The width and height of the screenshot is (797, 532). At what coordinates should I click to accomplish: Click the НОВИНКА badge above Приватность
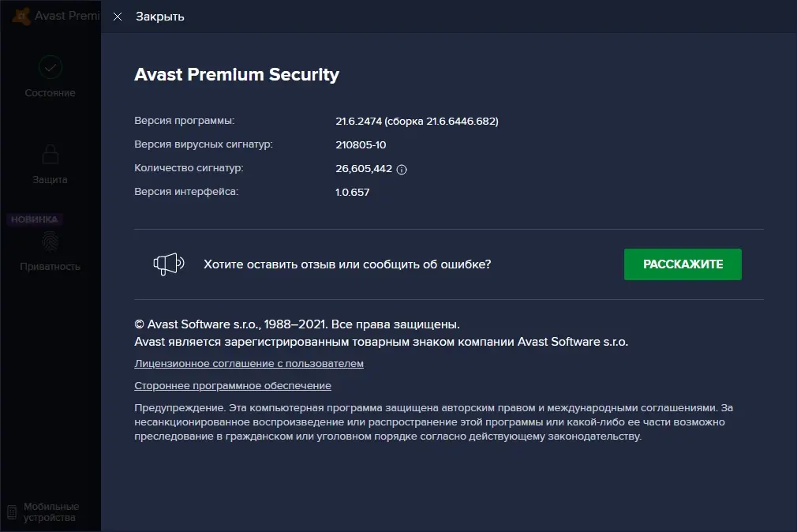coord(34,219)
